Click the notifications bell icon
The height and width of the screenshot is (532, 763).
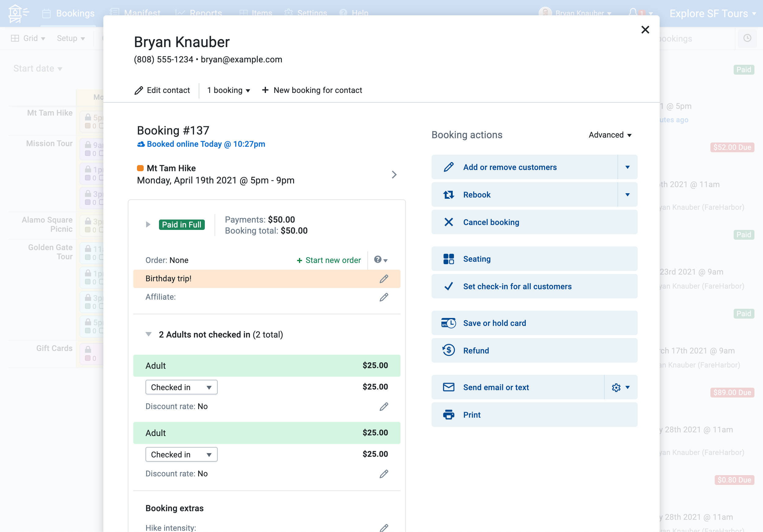click(633, 13)
